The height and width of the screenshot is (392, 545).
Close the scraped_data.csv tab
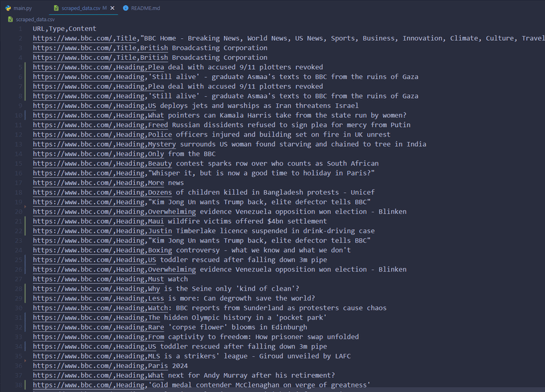113,8
